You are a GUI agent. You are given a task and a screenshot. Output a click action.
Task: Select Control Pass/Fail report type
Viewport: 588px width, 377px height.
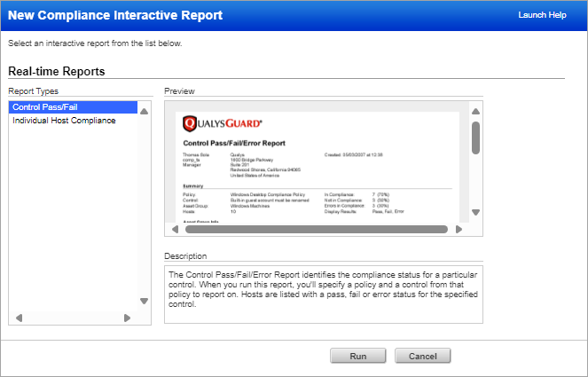point(73,107)
